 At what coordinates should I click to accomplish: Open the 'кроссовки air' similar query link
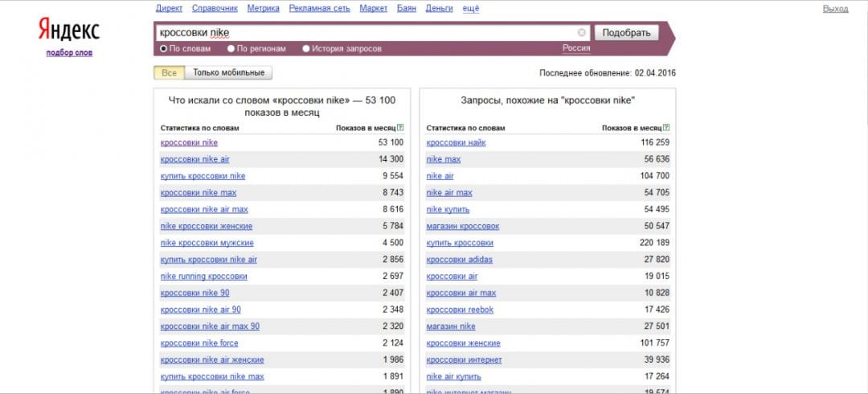click(x=452, y=276)
